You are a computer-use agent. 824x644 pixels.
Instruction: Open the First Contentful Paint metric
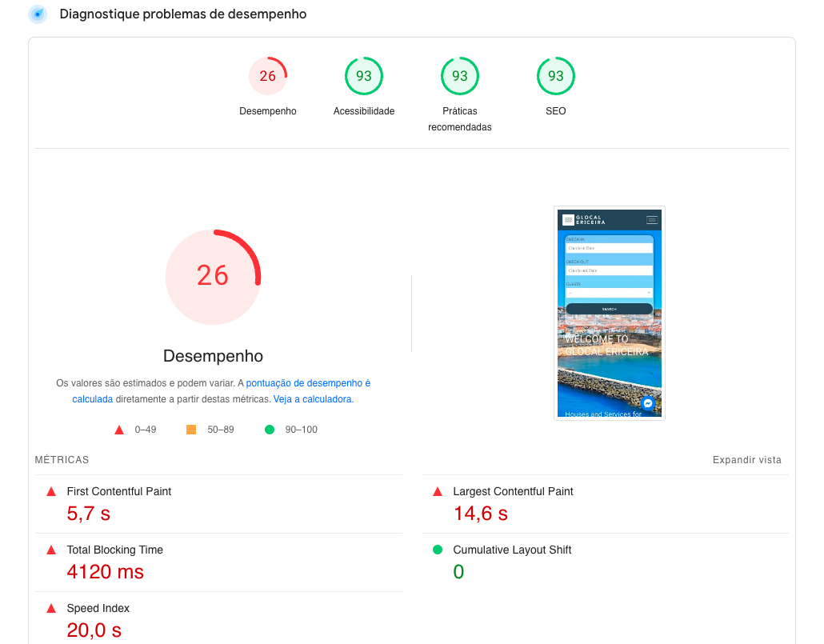coord(118,491)
